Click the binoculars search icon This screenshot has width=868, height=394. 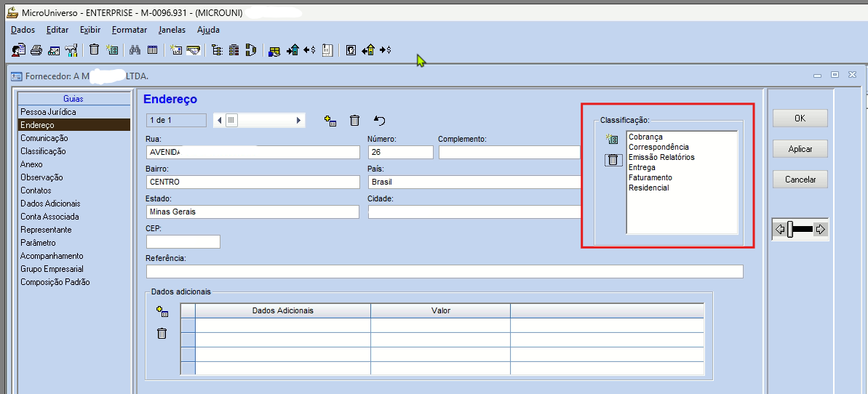click(x=135, y=50)
